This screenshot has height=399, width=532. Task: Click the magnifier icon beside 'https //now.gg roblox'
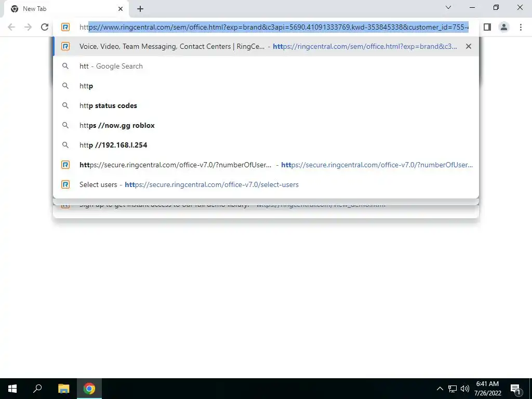tap(65, 125)
